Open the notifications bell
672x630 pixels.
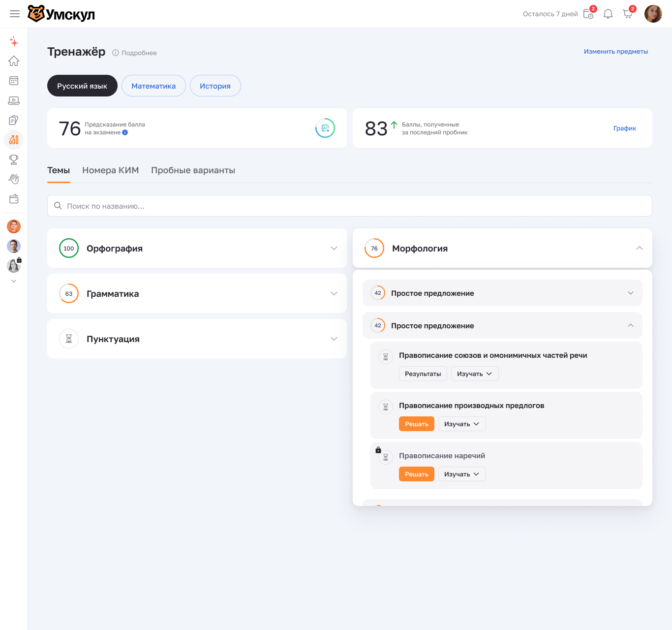pos(608,14)
